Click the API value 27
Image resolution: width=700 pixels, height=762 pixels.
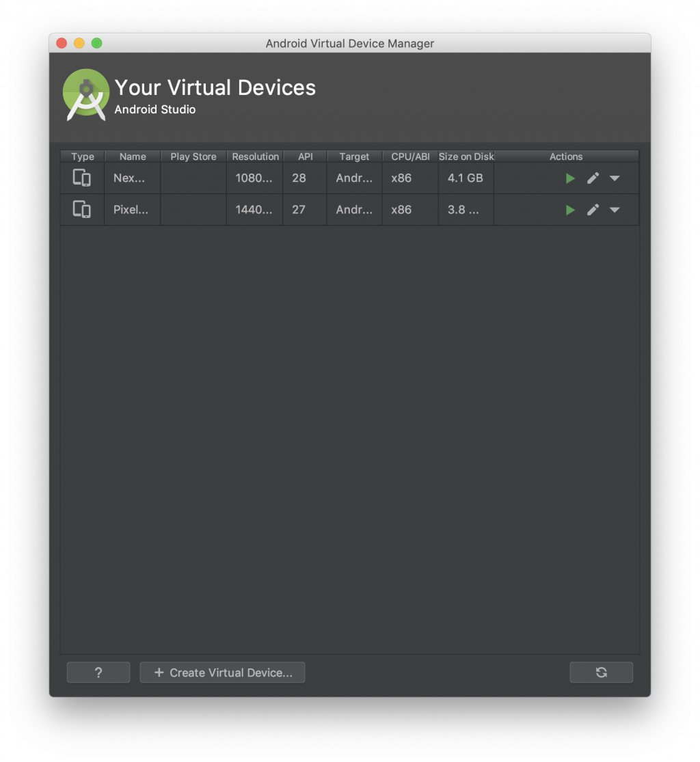tap(299, 209)
